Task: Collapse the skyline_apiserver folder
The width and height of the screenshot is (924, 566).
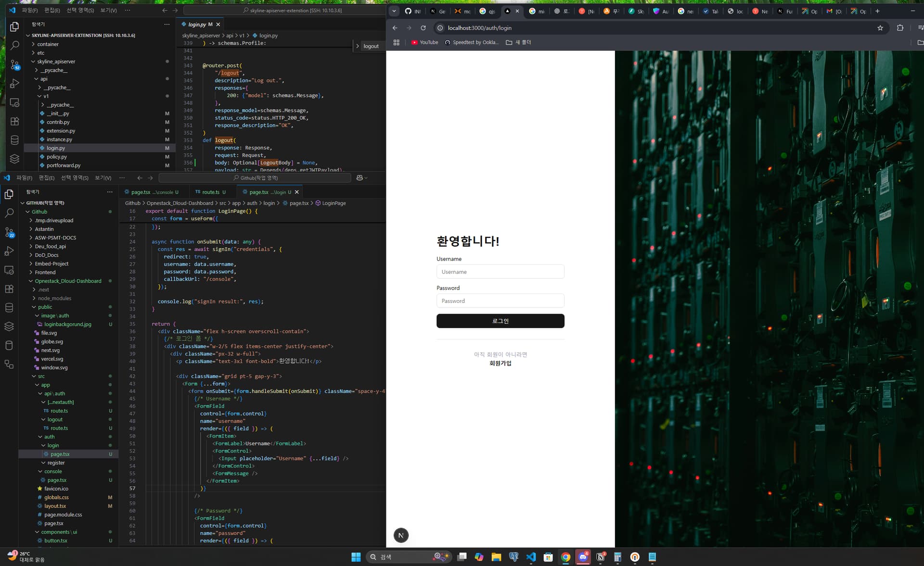Action: [56, 62]
